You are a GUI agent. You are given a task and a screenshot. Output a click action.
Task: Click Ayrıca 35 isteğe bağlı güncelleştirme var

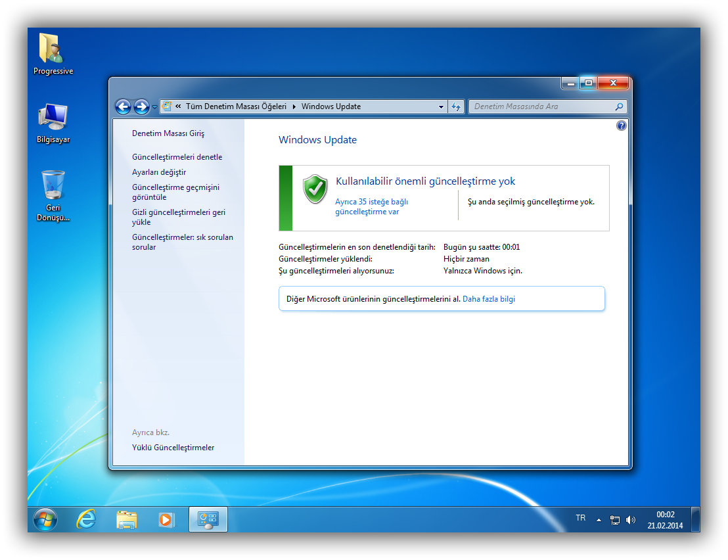tap(371, 206)
